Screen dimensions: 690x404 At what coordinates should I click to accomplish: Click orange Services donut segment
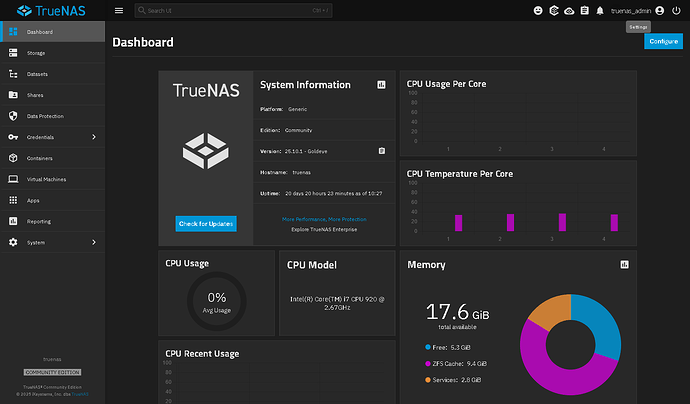tap(551, 311)
